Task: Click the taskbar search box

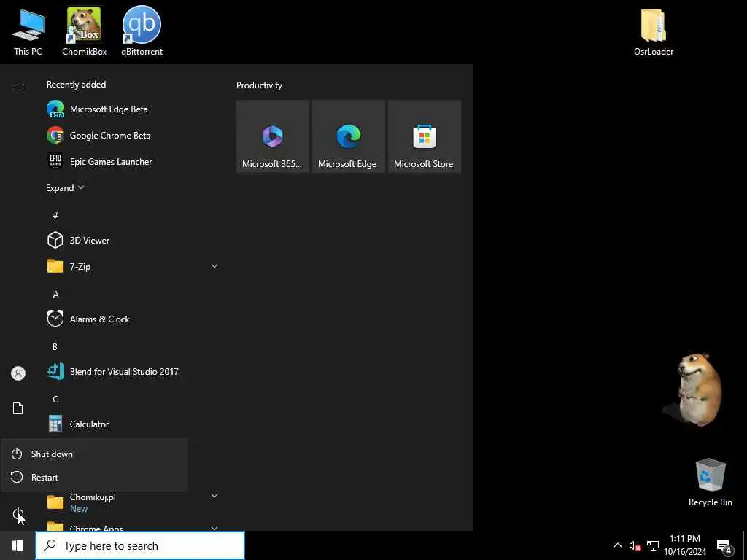Action: [x=140, y=545]
